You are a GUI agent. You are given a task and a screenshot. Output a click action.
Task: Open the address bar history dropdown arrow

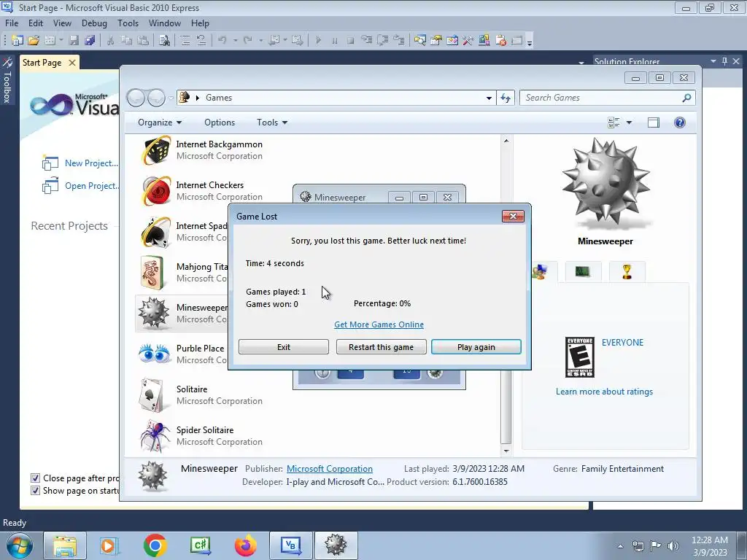489,98
